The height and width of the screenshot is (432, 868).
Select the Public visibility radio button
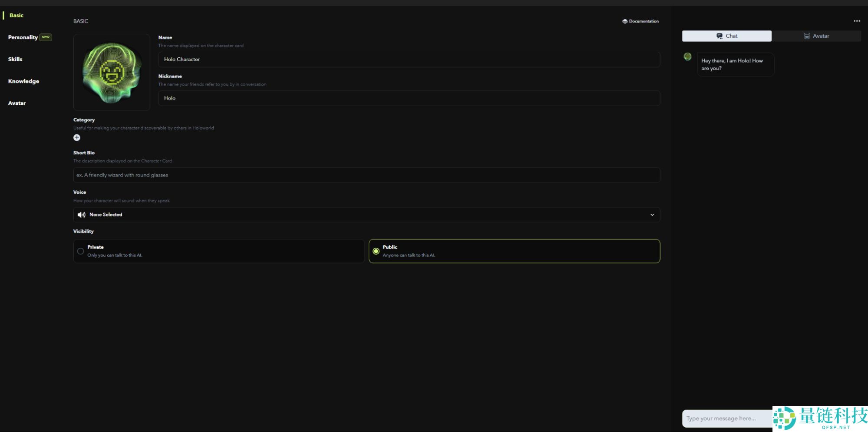[376, 251]
